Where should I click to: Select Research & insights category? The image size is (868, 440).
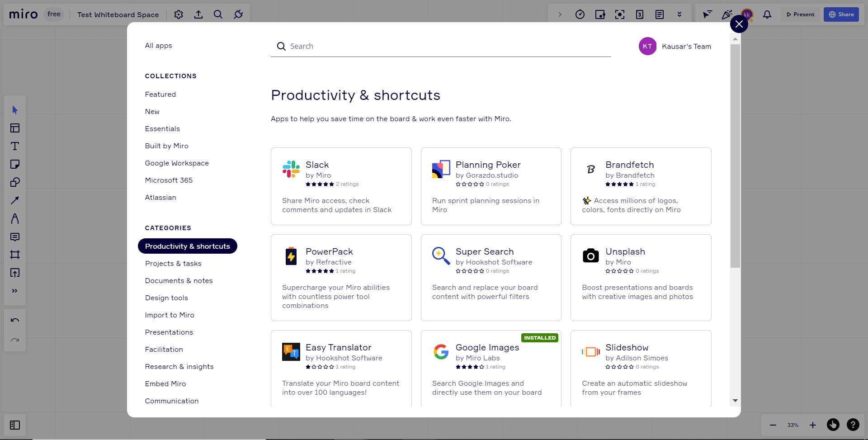179,367
